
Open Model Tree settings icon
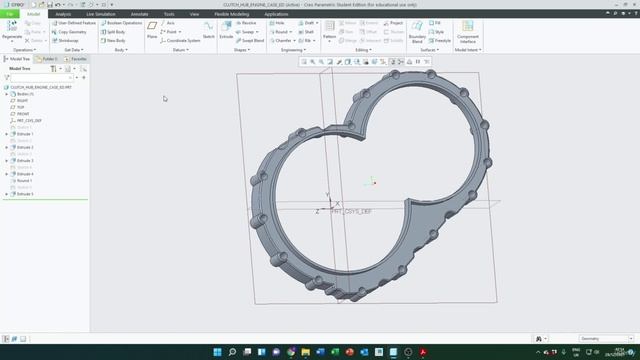[53, 69]
